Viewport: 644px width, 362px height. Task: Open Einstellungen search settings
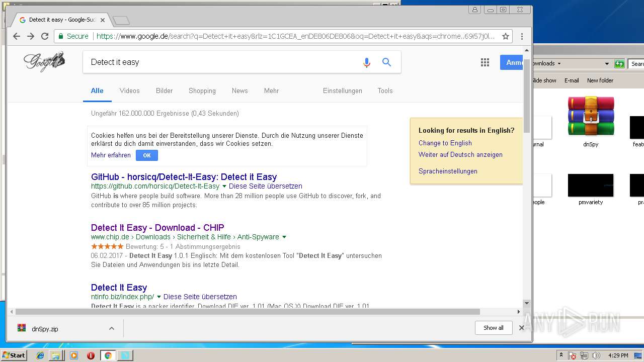[343, 90]
